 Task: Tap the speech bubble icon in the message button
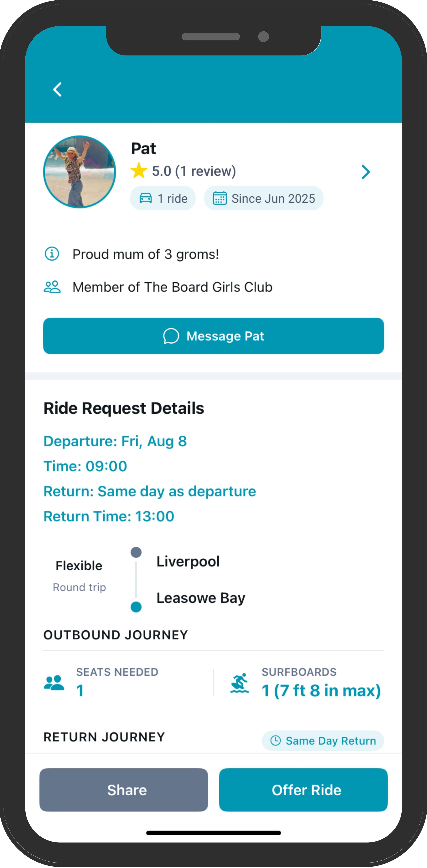click(x=171, y=336)
